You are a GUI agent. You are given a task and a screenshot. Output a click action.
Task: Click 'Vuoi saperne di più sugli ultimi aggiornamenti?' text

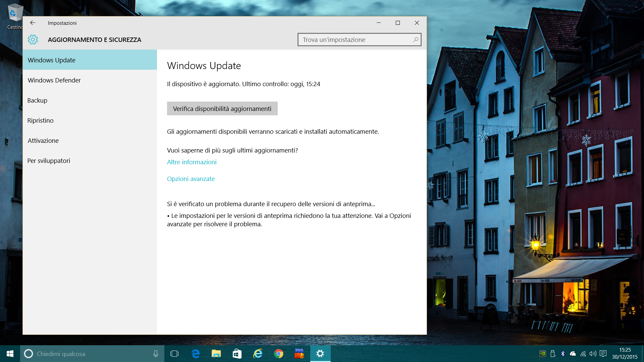click(232, 150)
